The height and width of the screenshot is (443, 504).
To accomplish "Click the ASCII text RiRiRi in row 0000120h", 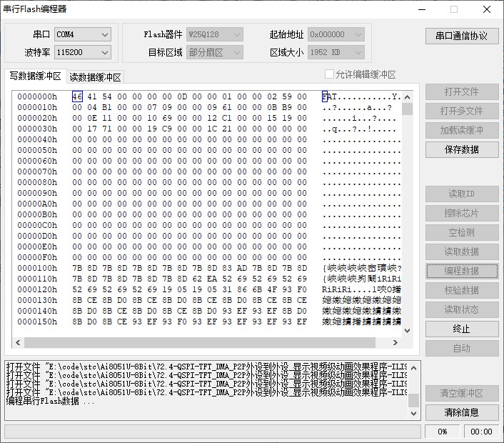I will [336, 289].
